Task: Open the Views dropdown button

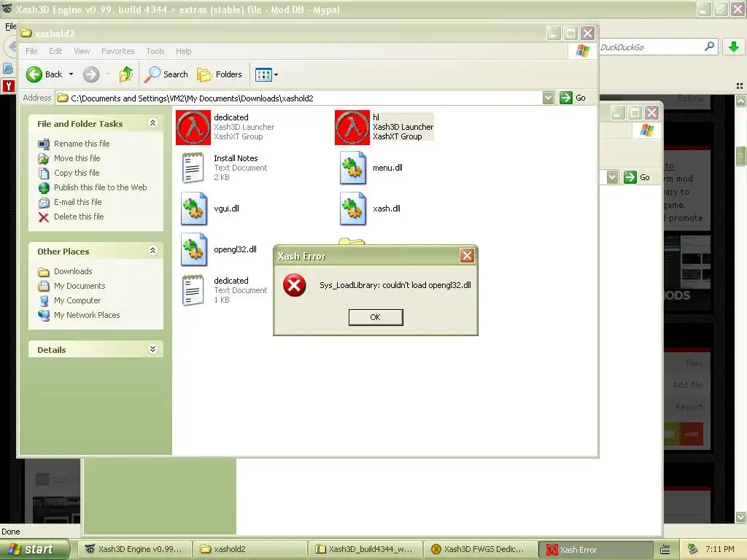Action: (266, 74)
